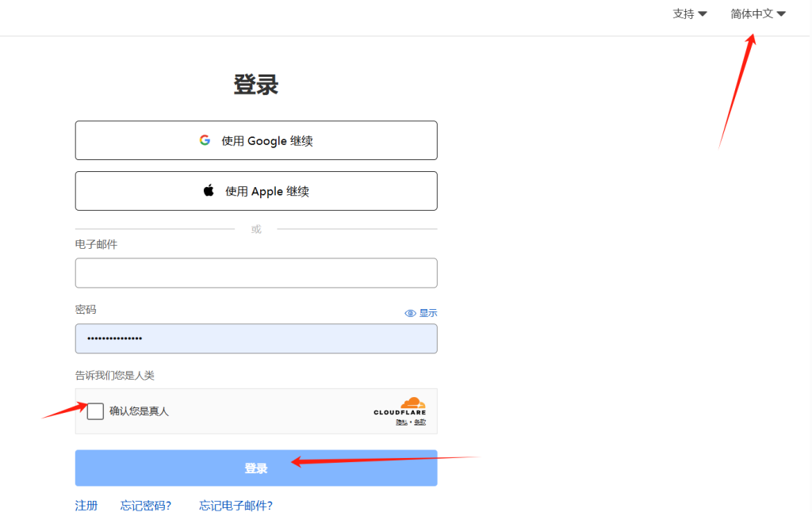This screenshot has height=512, width=812.
Task: Open the 忘记电子邮件? link
Action: click(236, 506)
